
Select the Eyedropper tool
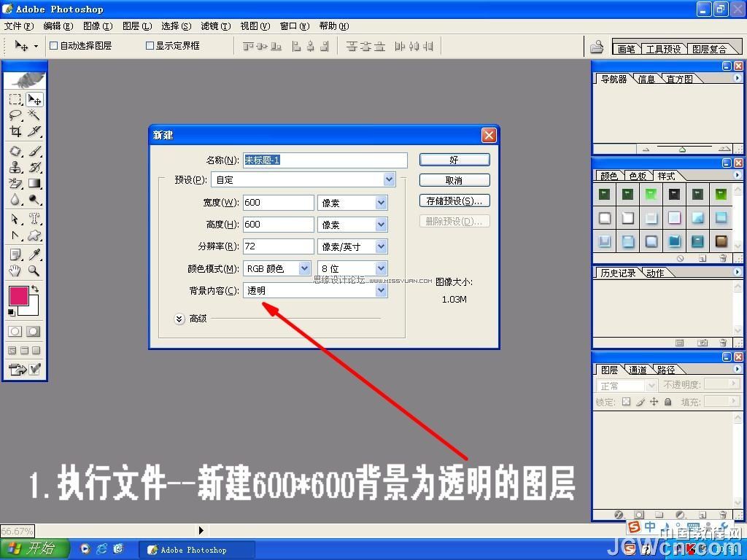(x=34, y=254)
